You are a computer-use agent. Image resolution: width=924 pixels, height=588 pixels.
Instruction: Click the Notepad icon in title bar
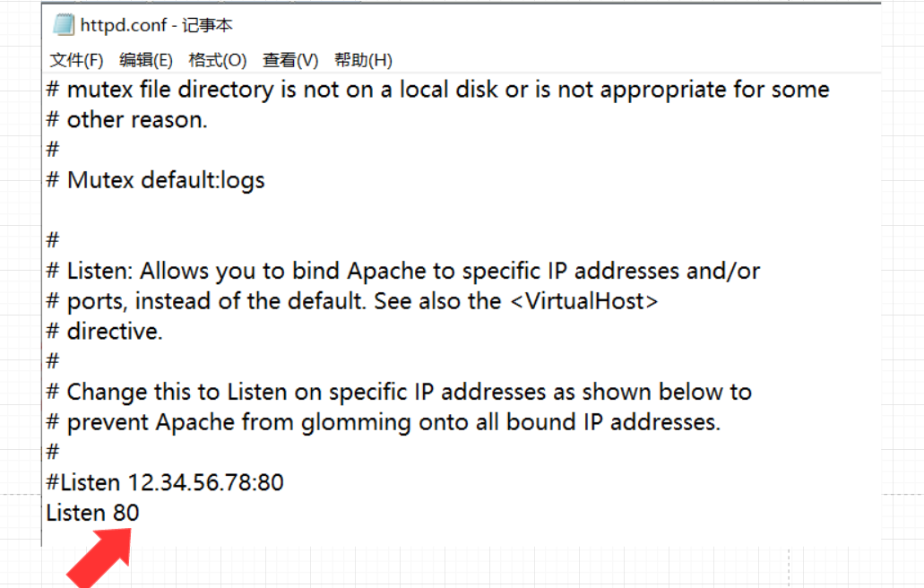pyautogui.click(x=64, y=25)
